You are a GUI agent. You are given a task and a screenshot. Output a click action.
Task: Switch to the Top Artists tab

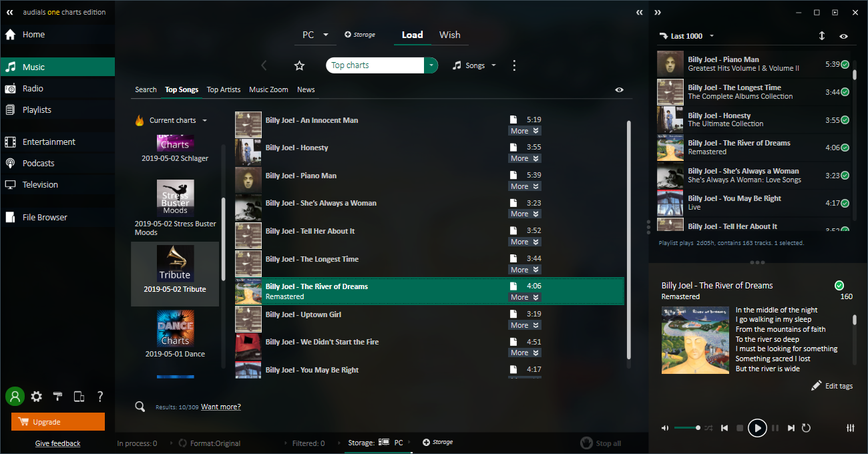point(224,89)
